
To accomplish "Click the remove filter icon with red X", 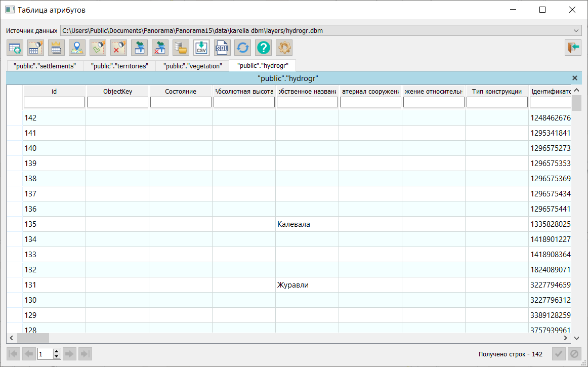I will click(x=118, y=48).
